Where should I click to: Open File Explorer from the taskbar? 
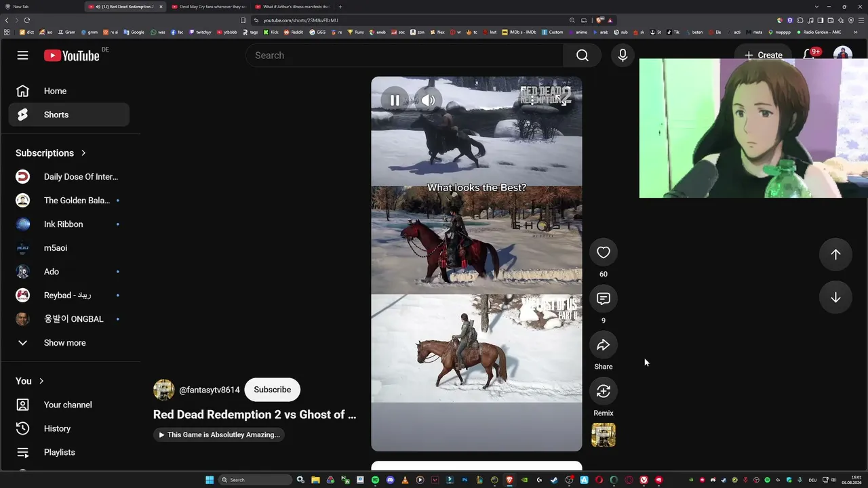click(315, 480)
